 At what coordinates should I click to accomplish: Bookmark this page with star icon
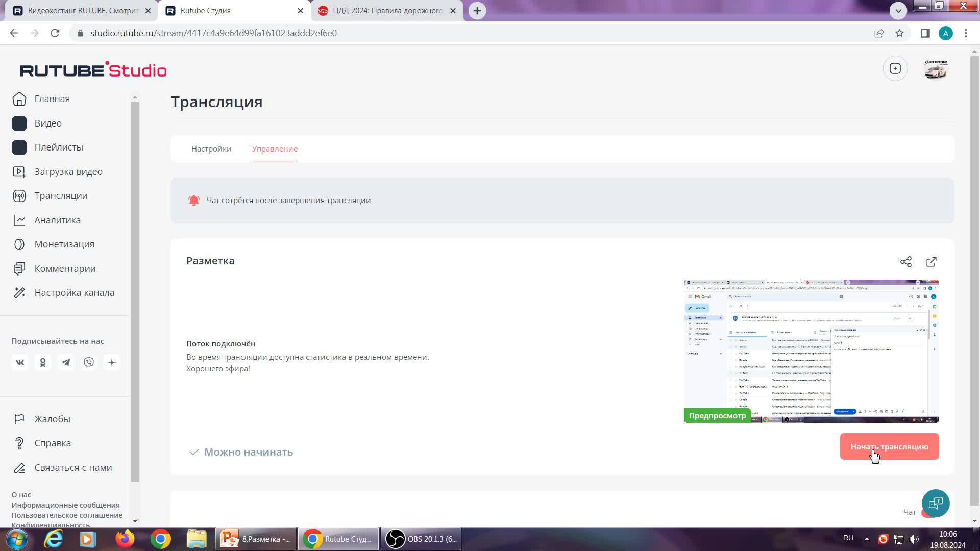pos(900,33)
